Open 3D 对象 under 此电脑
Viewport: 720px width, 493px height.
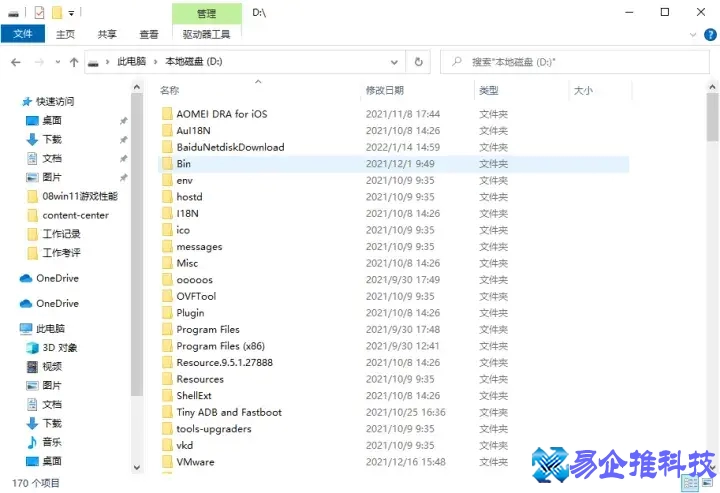coord(60,347)
